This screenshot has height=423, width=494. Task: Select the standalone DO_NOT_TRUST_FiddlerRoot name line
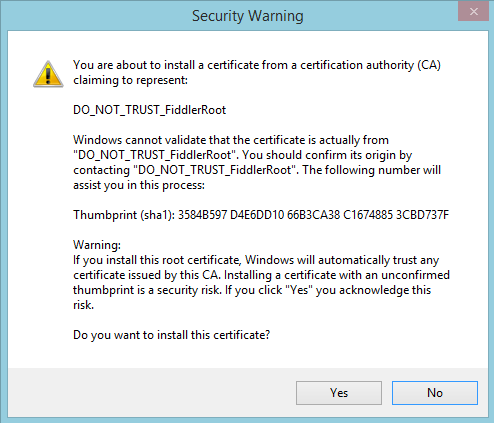tap(149, 110)
